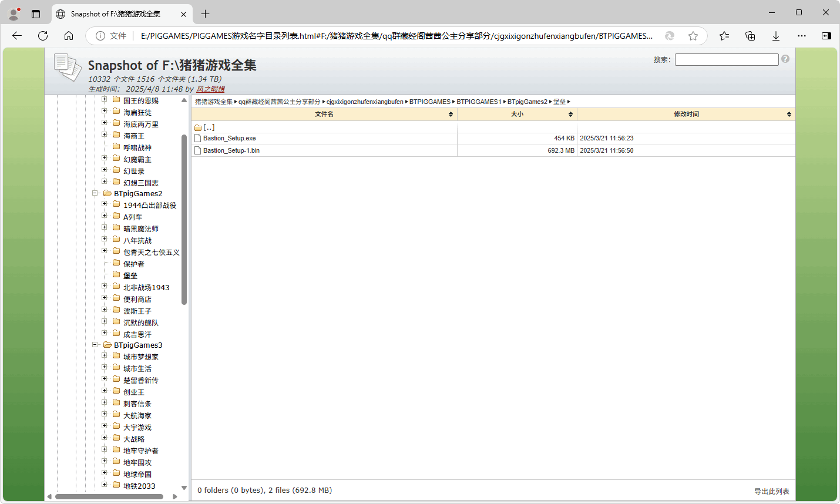
Task: Add page to favorites star icon
Action: [x=693, y=36]
